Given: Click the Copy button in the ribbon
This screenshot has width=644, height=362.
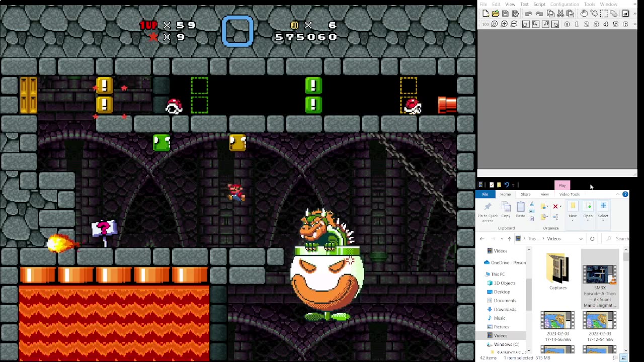Looking at the screenshot, I should (x=506, y=210).
